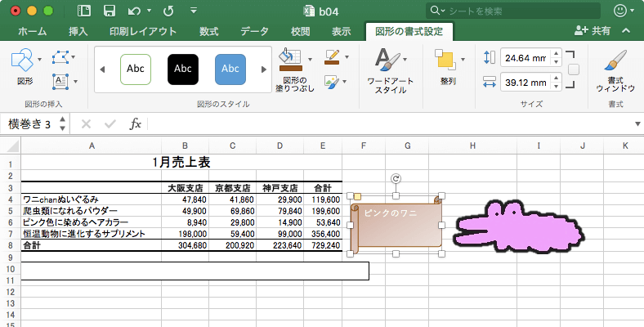This screenshot has width=644, height=327.
Task: Click the edit shape points icon
Action: tap(60, 57)
